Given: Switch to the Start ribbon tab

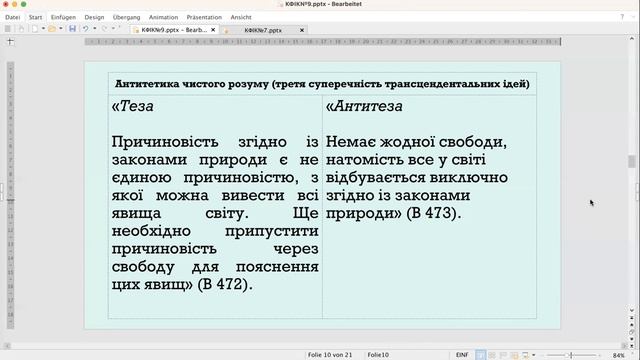Looking at the screenshot, I should (36, 17).
